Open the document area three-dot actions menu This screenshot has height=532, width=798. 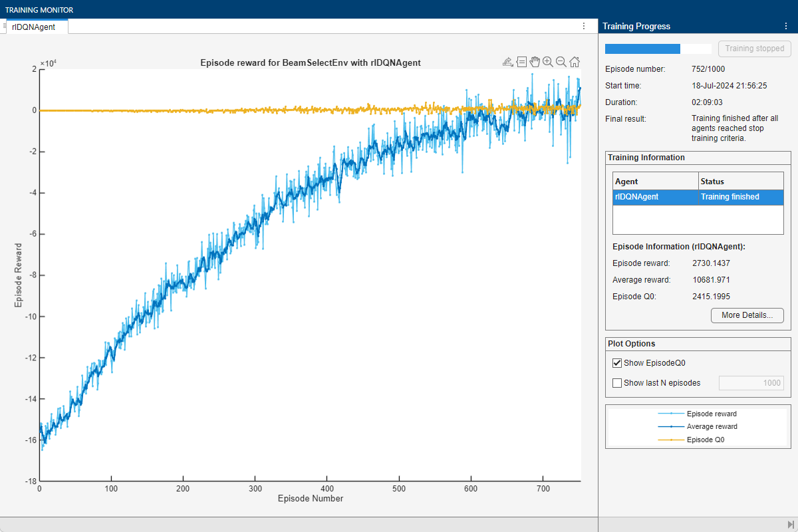(x=584, y=26)
